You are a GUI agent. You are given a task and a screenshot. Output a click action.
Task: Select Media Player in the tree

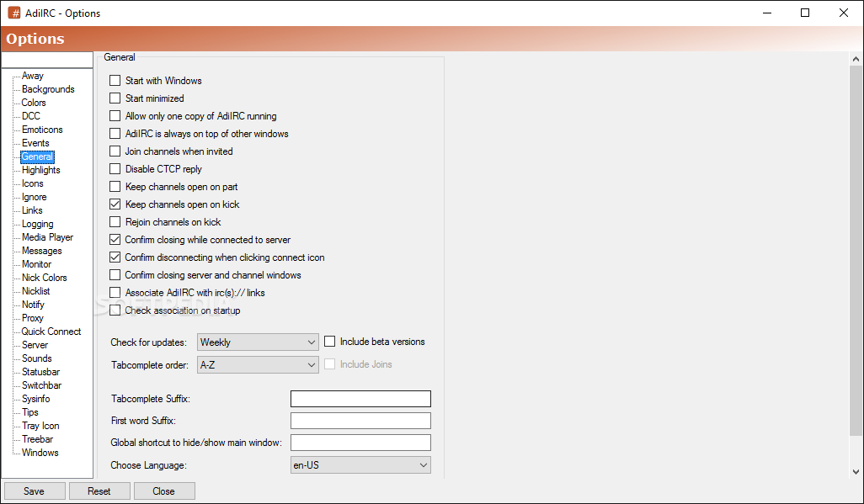(47, 236)
